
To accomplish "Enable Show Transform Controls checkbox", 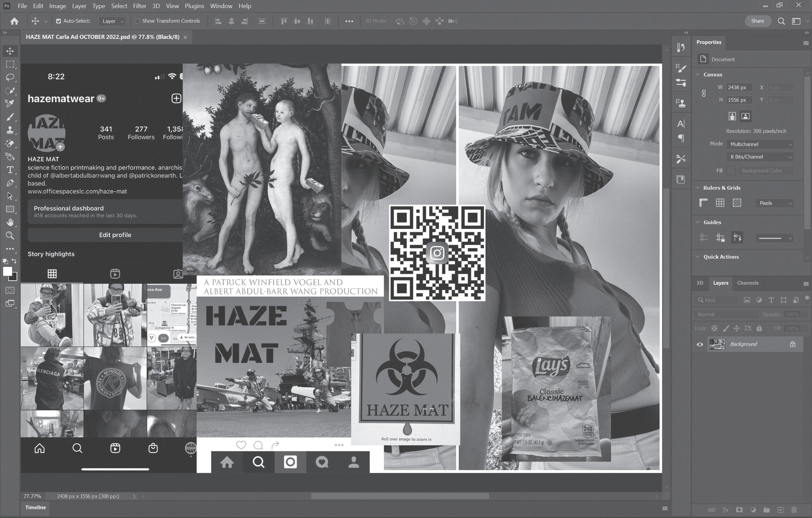I will coord(137,21).
